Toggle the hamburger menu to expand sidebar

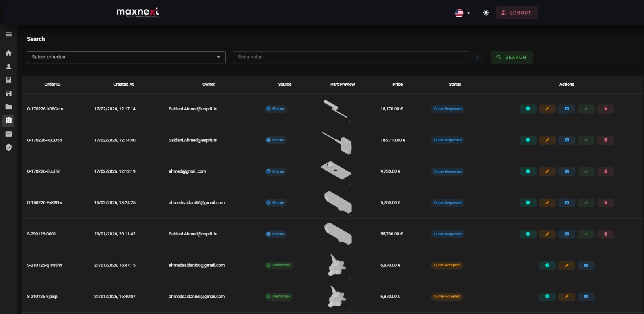tap(8, 34)
